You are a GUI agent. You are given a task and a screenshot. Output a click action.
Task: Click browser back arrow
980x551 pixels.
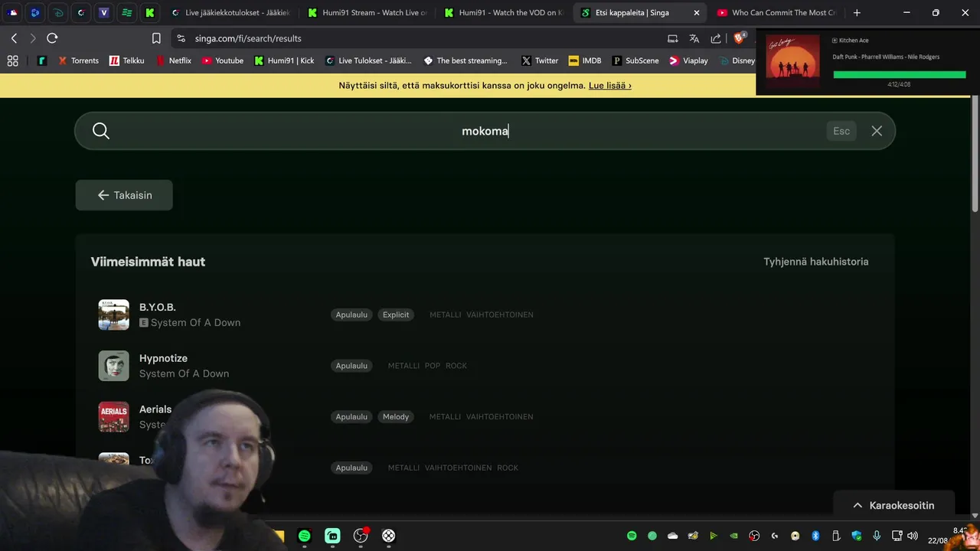click(x=14, y=38)
